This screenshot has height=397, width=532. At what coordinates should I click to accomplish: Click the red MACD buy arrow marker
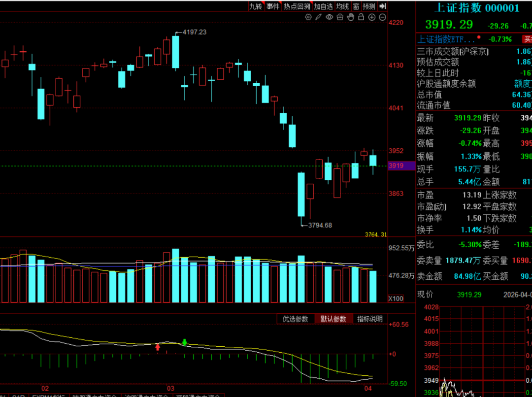coord(158,347)
